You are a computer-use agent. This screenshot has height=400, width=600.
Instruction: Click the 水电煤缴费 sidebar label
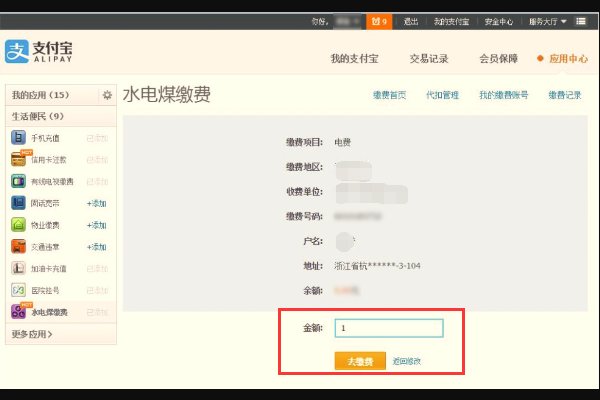(x=49, y=312)
